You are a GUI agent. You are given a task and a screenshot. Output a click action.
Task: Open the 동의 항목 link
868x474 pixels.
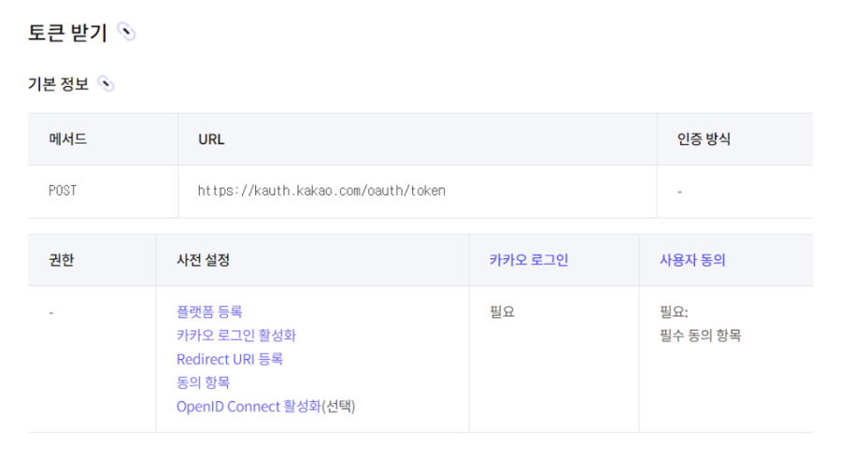203,382
